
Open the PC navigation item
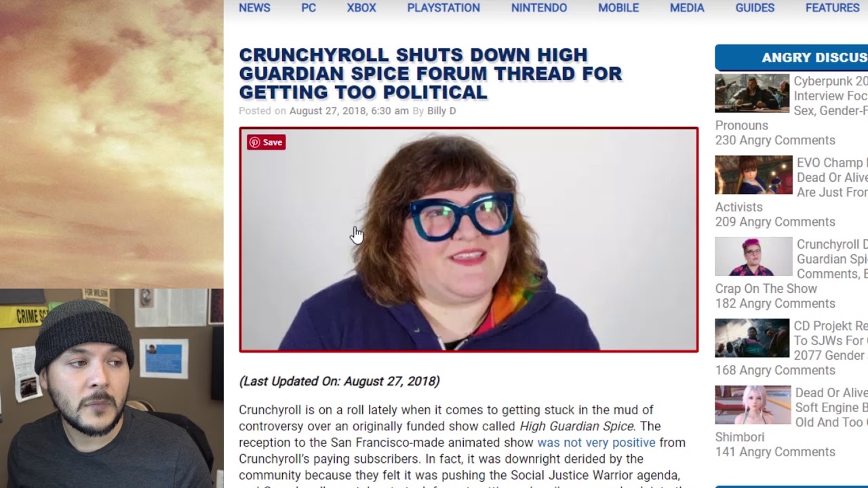(x=309, y=8)
